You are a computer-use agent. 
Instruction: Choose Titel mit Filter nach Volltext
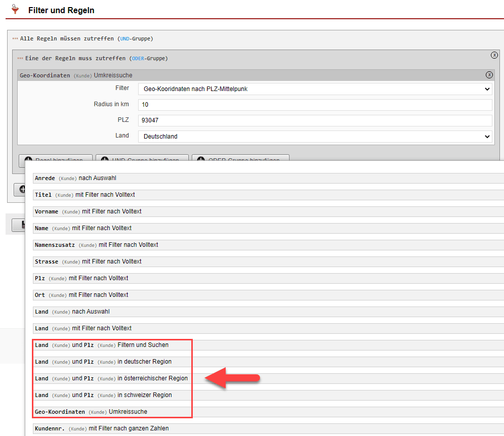(x=85, y=195)
